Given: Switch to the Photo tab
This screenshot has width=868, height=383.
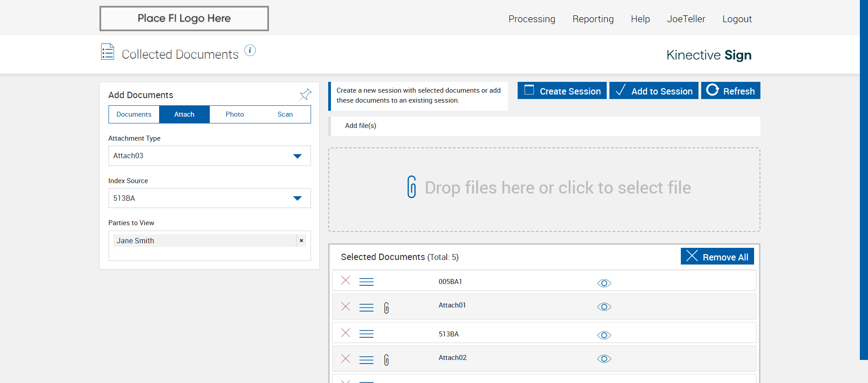Looking at the screenshot, I should point(235,114).
